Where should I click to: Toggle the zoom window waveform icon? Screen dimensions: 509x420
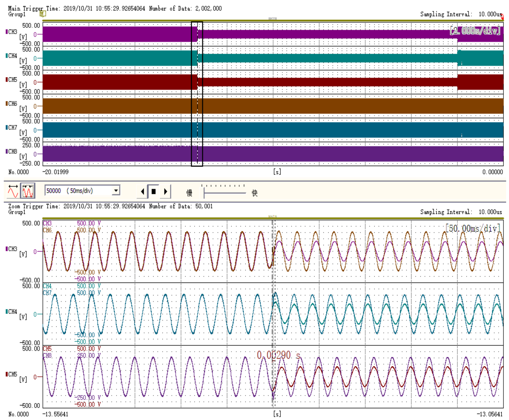pyautogui.click(x=28, y=191)
